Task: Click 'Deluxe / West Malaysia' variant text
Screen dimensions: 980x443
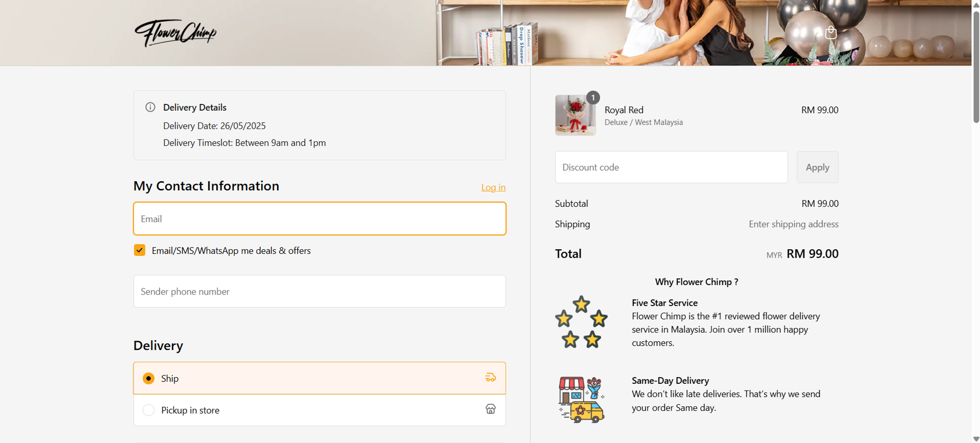Action: tap(643, 122)
